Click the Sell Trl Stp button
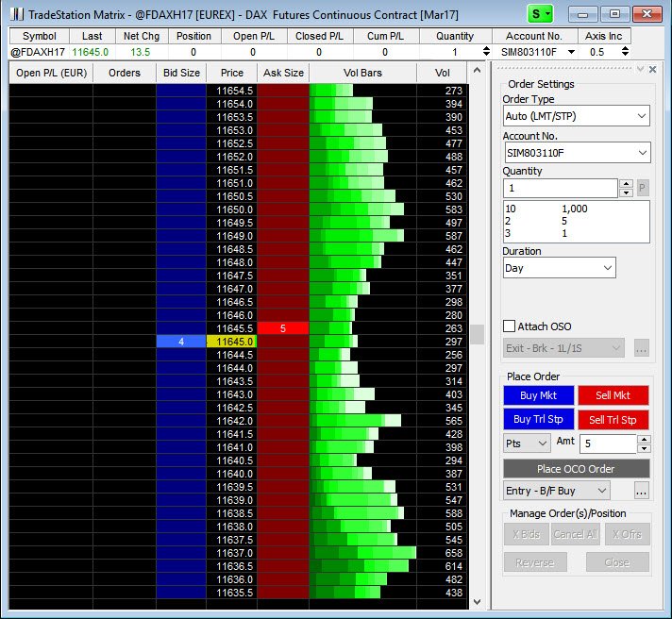Image resolution: width=672 pixels, height=619 pixels. tap(613, 419)
